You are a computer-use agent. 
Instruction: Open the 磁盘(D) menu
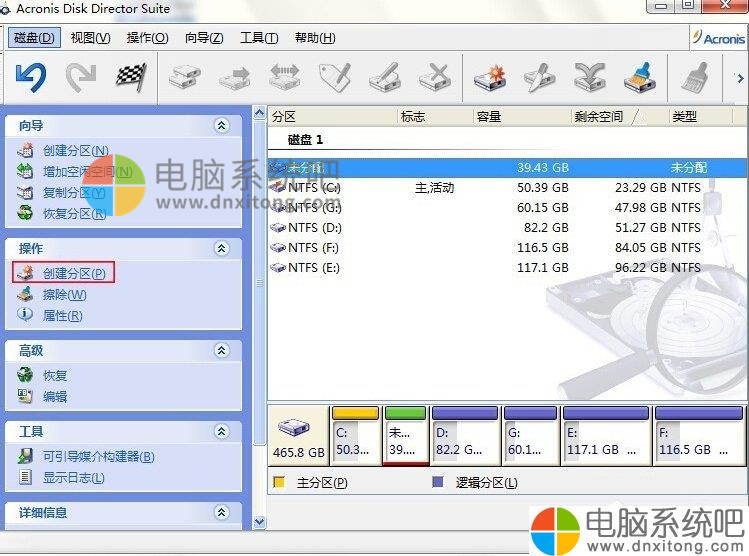pyautogui.click(x=34, y=37)
